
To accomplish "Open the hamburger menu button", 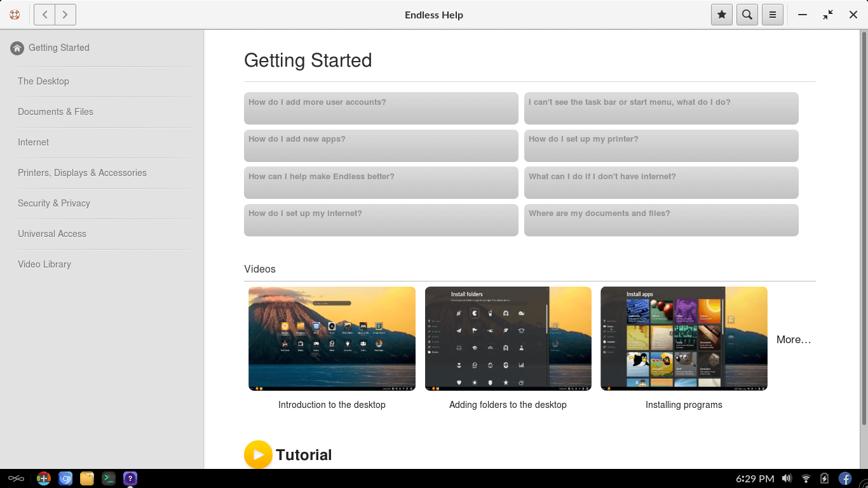I will tap(773, 15).
